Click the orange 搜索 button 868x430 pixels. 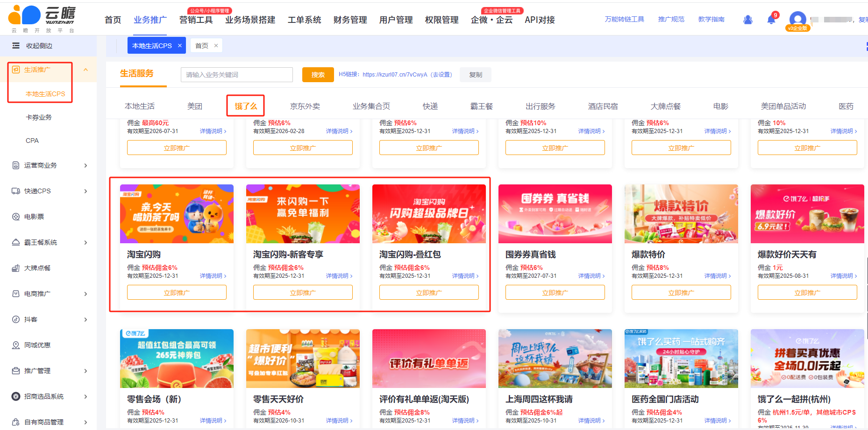(x=318, y=75)
